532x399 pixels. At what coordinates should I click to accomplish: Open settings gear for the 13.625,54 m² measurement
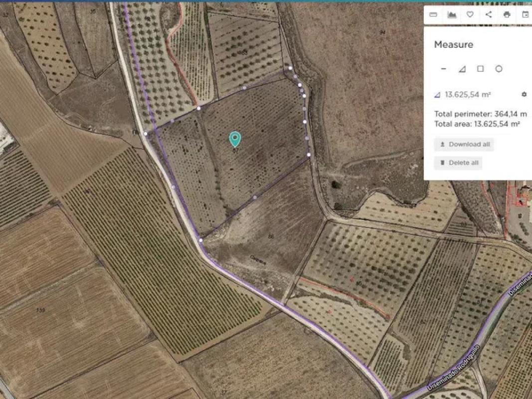point(524,94)
